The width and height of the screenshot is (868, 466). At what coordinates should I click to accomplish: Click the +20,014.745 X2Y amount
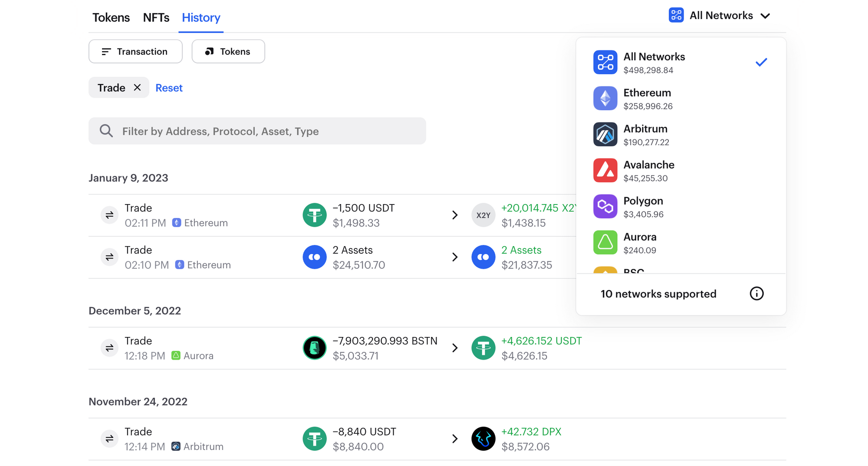tap(539, 208)
